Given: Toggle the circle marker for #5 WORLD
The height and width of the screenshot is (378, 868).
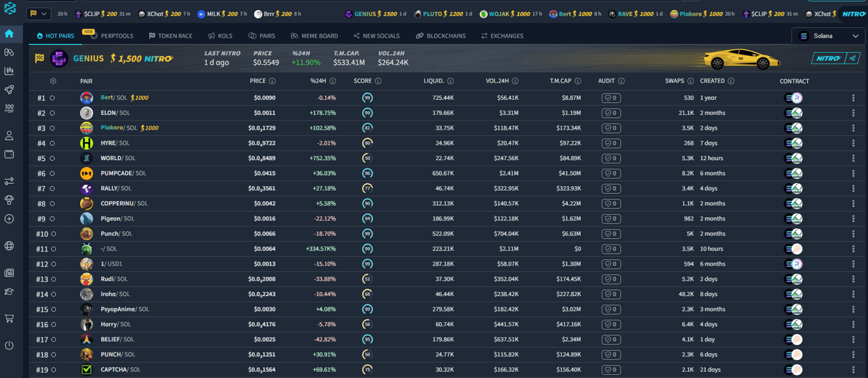Looking at the screenshot, I should 52,158.
